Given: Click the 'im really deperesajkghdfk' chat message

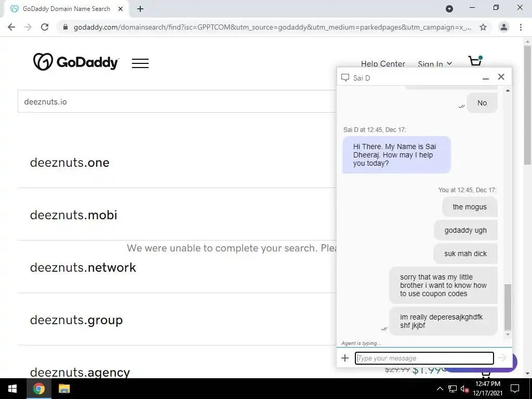Looking at the screenshot, I should 443,321.
